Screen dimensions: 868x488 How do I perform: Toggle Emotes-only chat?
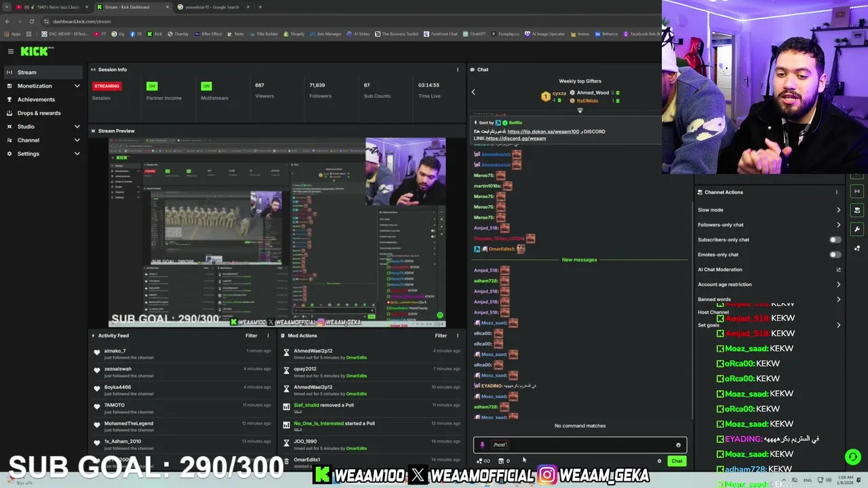835,255
